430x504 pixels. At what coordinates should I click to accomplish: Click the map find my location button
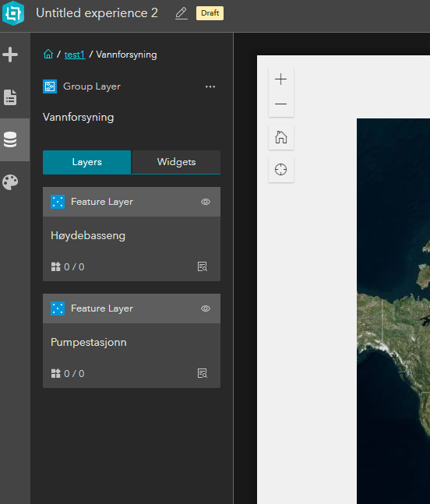(x=281, y=169)
